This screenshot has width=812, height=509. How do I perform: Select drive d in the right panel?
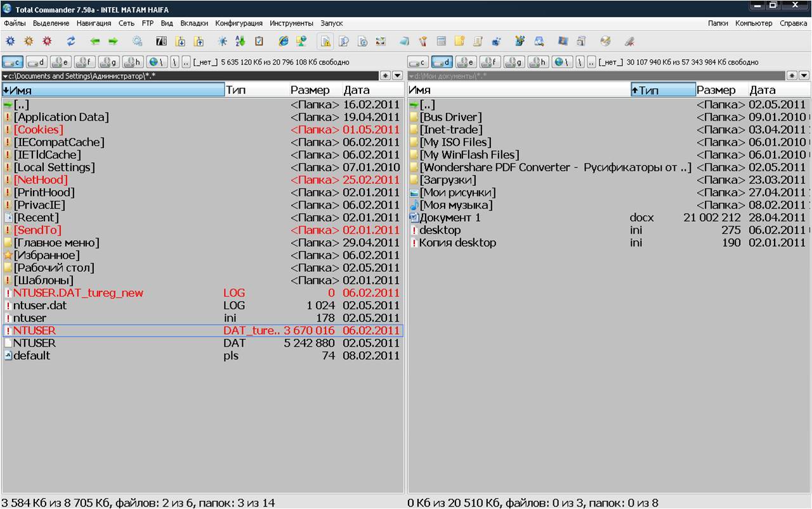pyautogui.click(x=442, y=62)
